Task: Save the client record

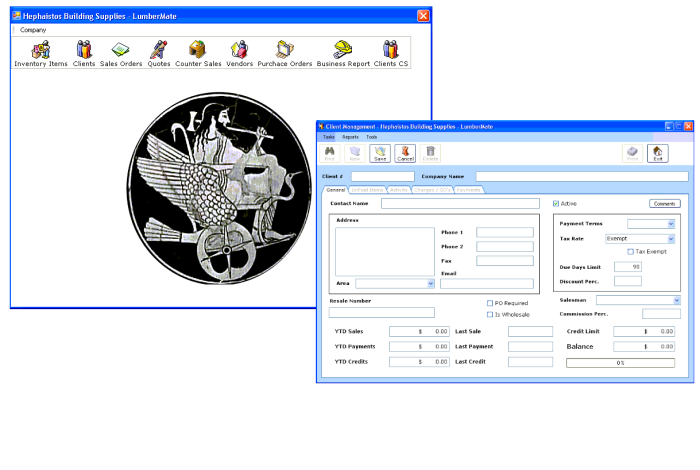Action: point(380,154)
